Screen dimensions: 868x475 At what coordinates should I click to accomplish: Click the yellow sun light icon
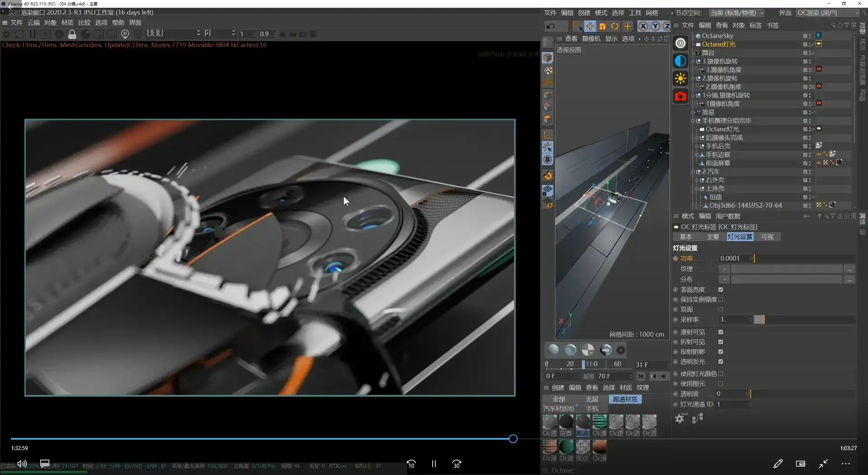[680, 79]
